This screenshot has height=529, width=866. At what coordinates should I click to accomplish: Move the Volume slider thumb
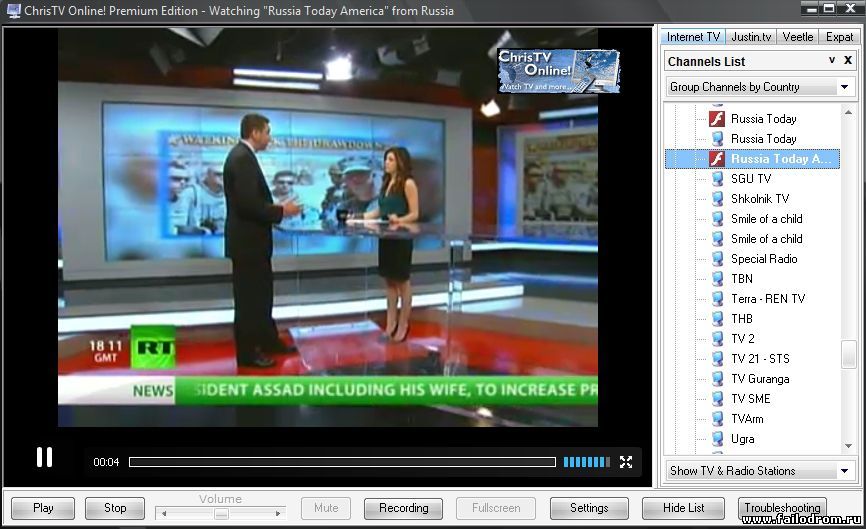pos(221,514)
